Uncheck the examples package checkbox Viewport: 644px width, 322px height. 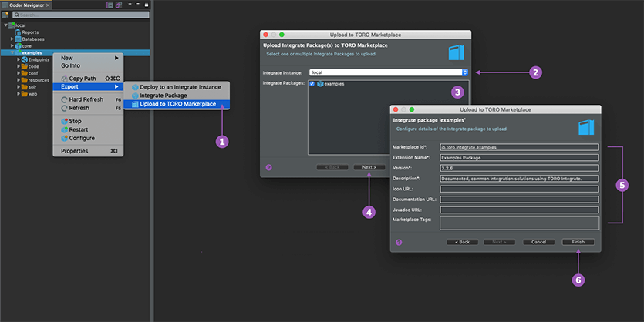pyautogui.click(x=312, y=84)
